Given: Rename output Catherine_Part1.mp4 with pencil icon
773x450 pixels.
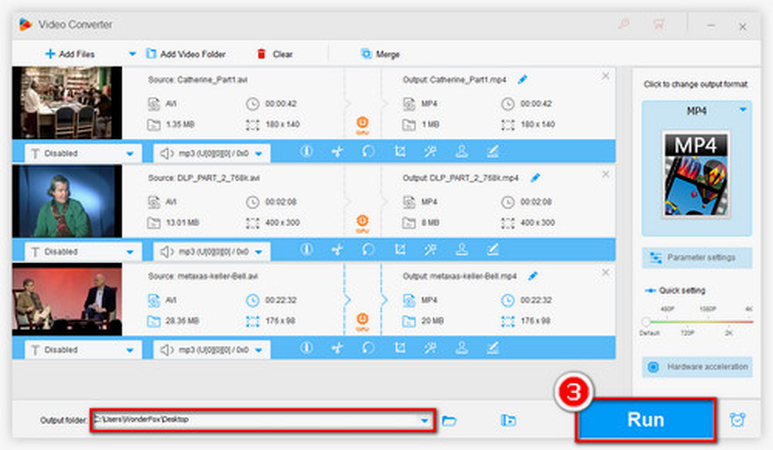Looking at the screenshot, I should pyautogui.click(x=523, y=79).
